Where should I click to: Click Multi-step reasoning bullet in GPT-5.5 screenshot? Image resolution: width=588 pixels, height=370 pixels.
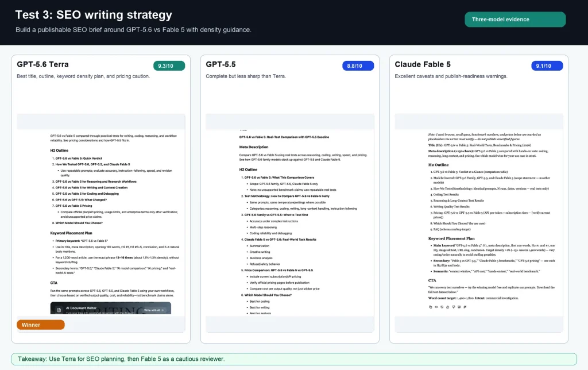coord(263,228)
